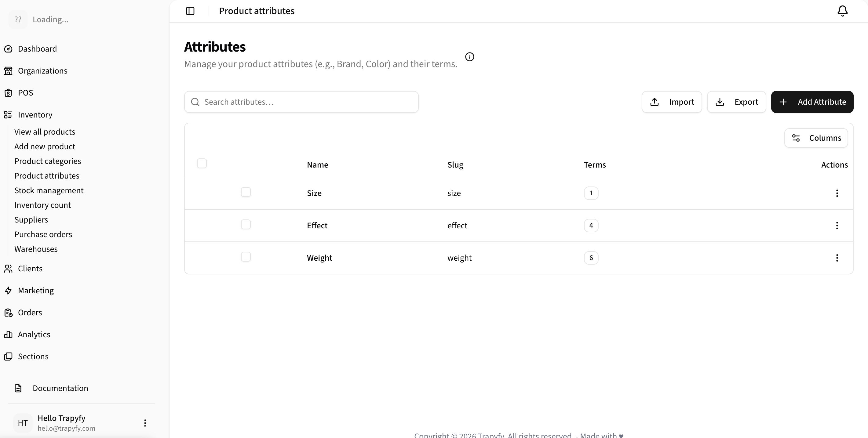Click hello@trapyfy.com email text
This screenshot has height=438, width=868.
[66, 428]
